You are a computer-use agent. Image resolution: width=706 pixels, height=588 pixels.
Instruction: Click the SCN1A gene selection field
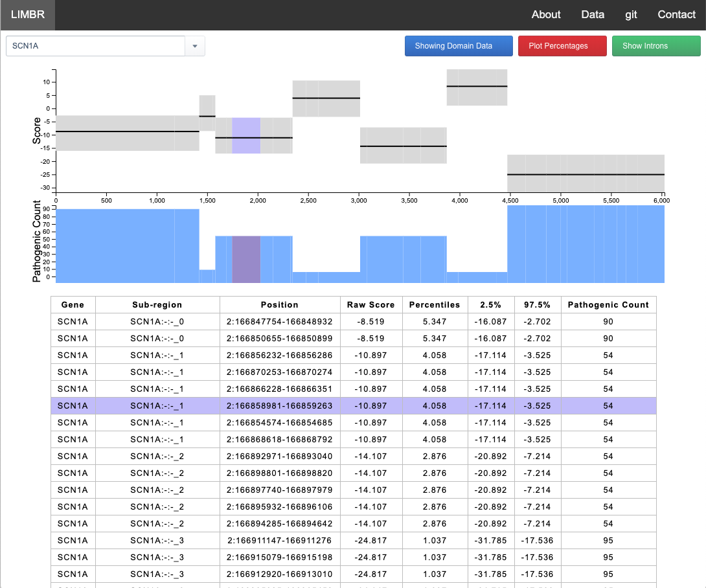click(95, 46)
